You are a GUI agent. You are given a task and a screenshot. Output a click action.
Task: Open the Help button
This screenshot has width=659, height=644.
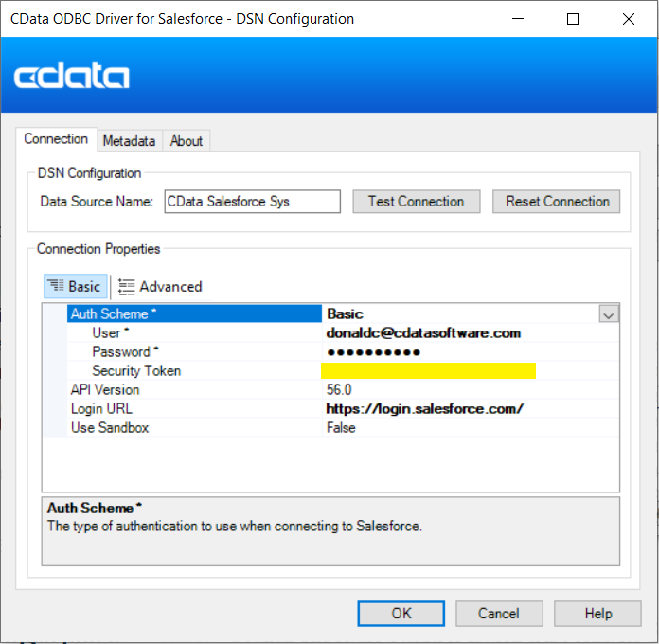(597, 614)
